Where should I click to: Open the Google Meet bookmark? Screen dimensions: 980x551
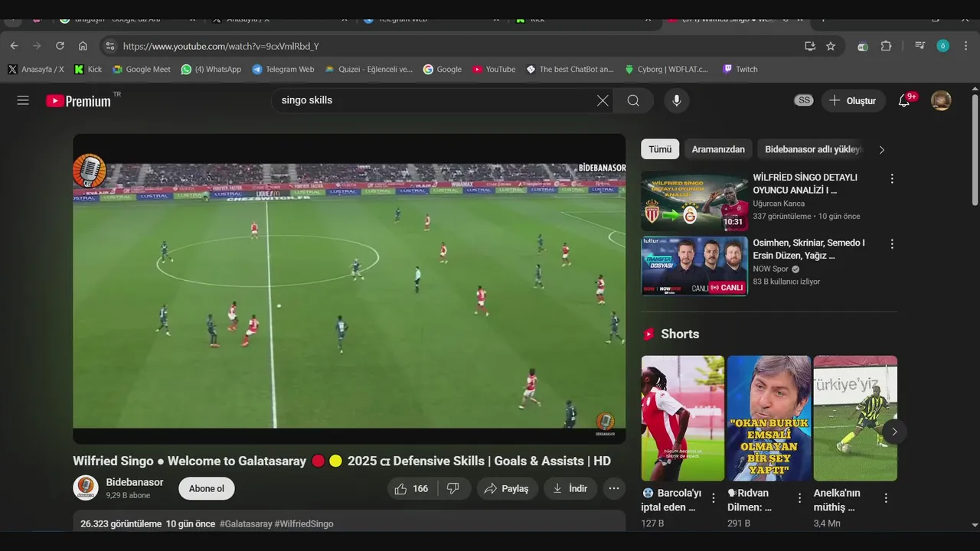pos(142,69)
